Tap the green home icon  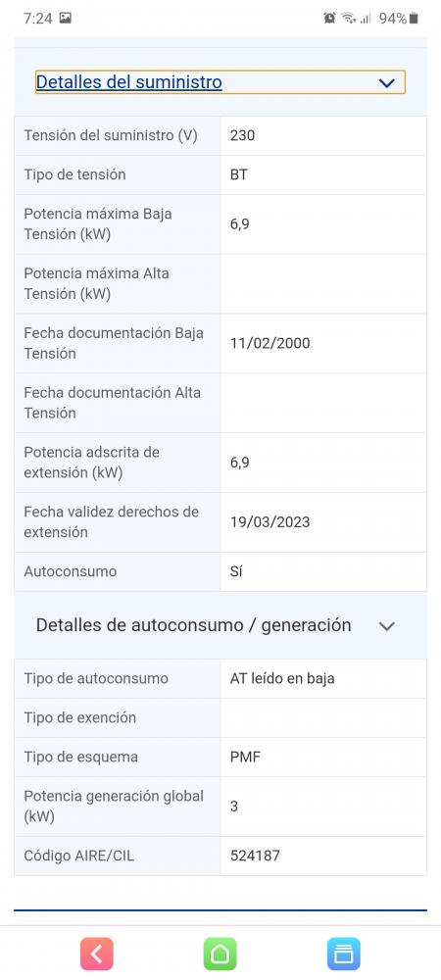coord(220,954)
